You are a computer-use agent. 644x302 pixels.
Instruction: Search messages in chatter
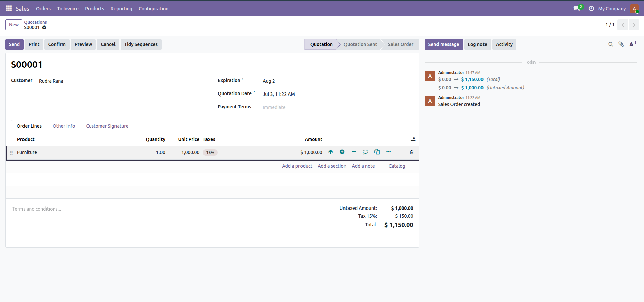point(611,44)
